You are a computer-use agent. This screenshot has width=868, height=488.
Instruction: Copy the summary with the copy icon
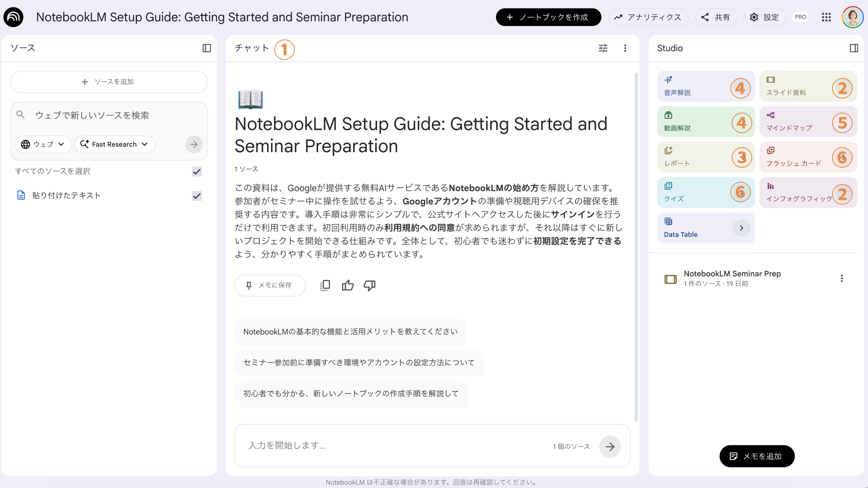[x=325, y=285]
